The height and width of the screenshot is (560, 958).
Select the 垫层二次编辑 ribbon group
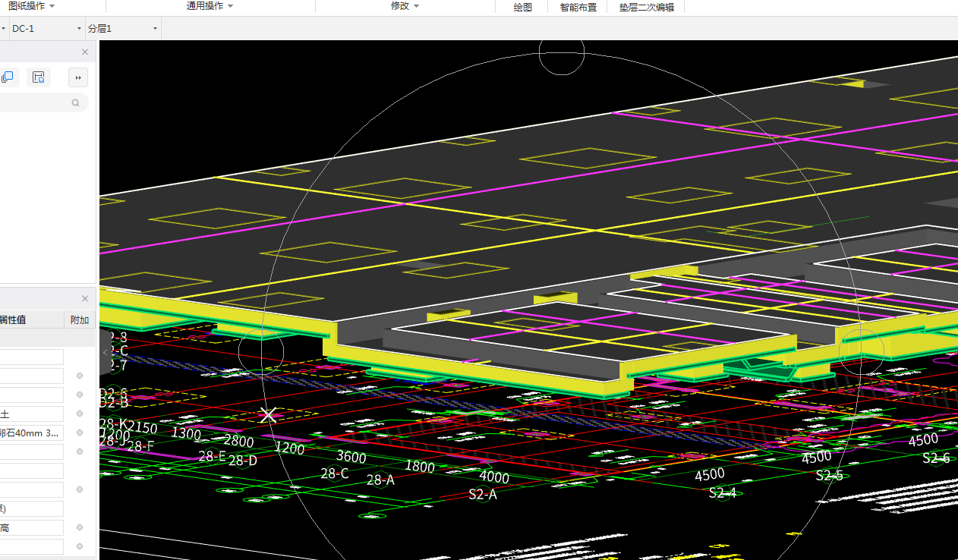[647, 7]
